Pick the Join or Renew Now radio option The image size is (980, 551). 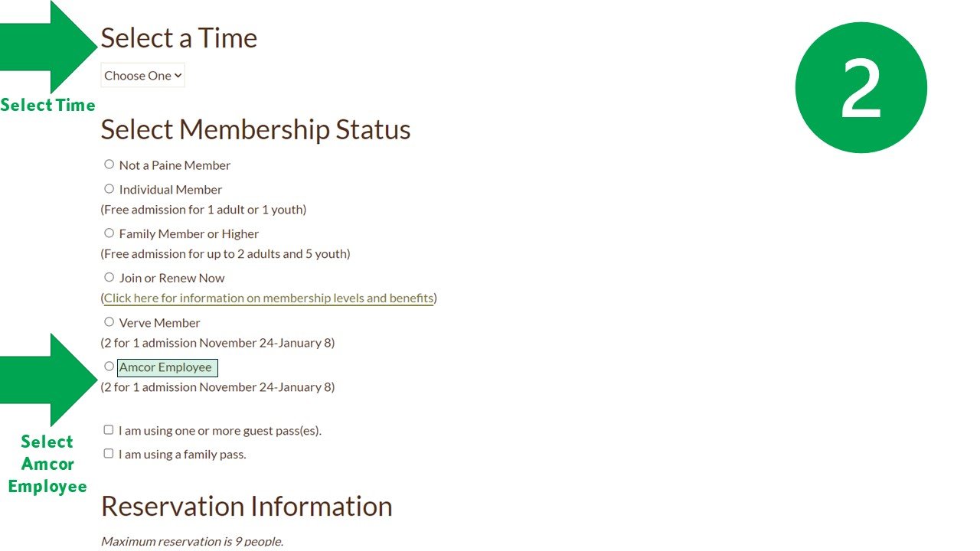(x=109, y=278)
